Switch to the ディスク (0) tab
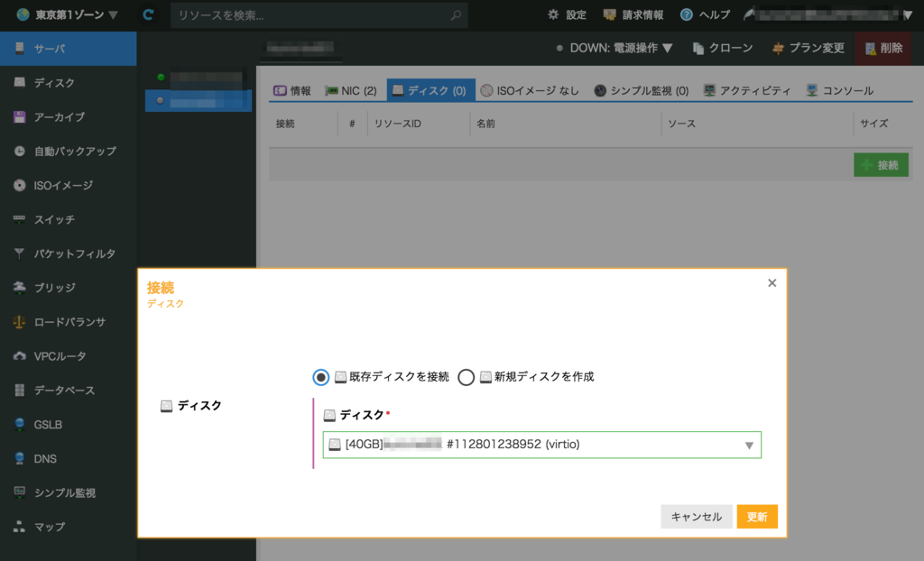Screen dimensions: 924x561 430,91
